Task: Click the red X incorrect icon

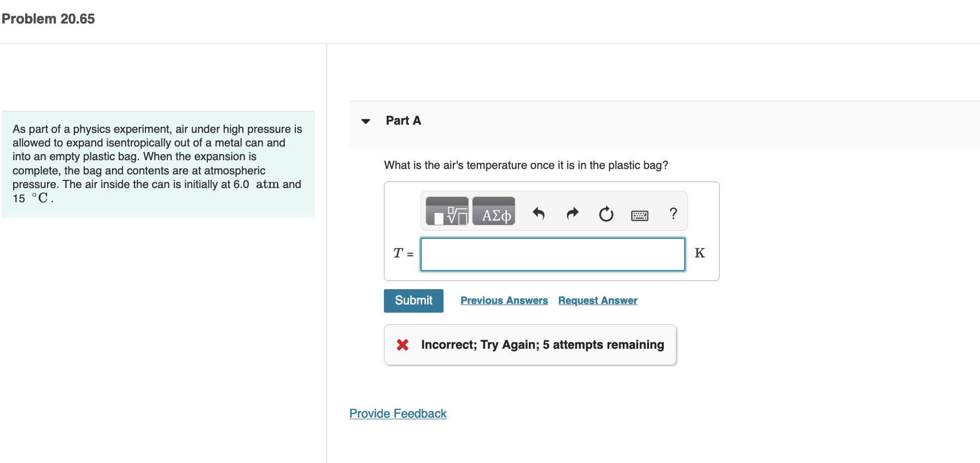Action: [x=402, y=345]
